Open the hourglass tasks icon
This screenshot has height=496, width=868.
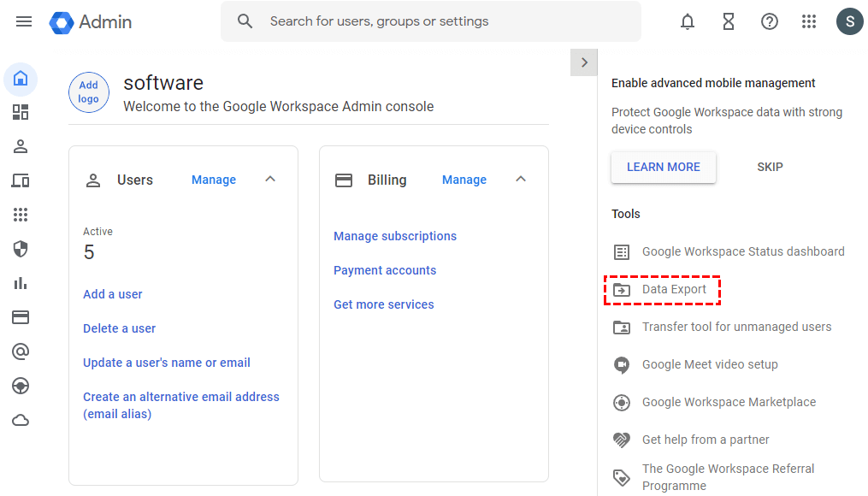click(729, 21)
